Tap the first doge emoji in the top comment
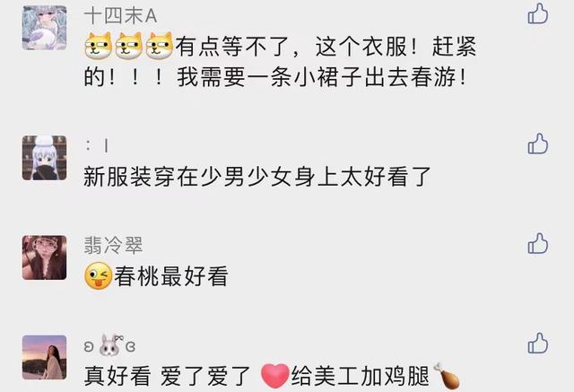This screenshot has width=574, height=392. [98, 46]
